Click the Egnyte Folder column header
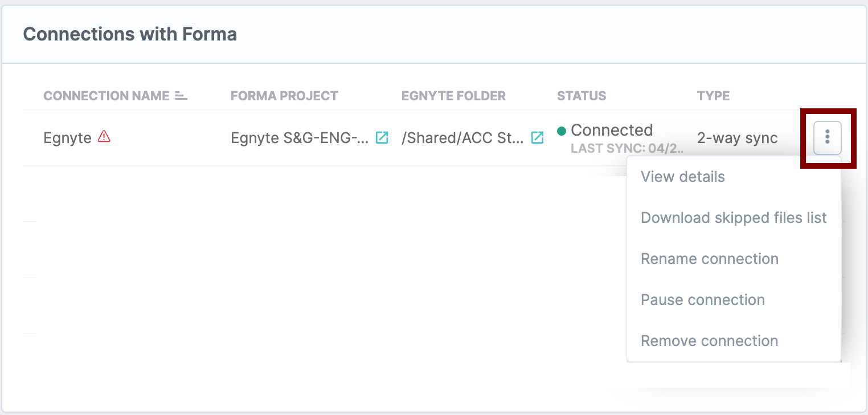Screen dimensions: 868x415 tap(453, 96)
